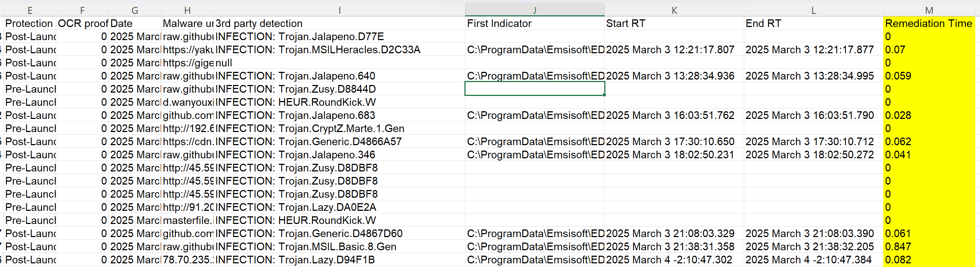Click the column E header letter
The height and width of the screenshot is (267, 980).
pyautogui.click(x=30, y=10)
